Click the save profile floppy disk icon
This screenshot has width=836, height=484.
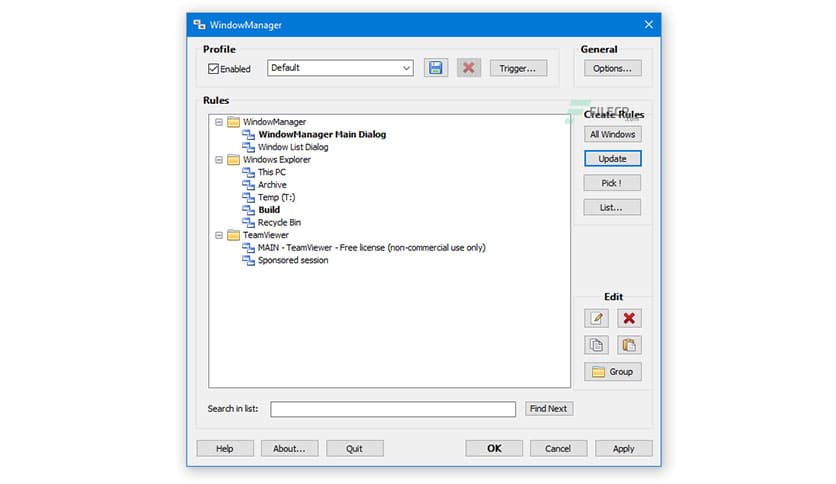(436, 68)
